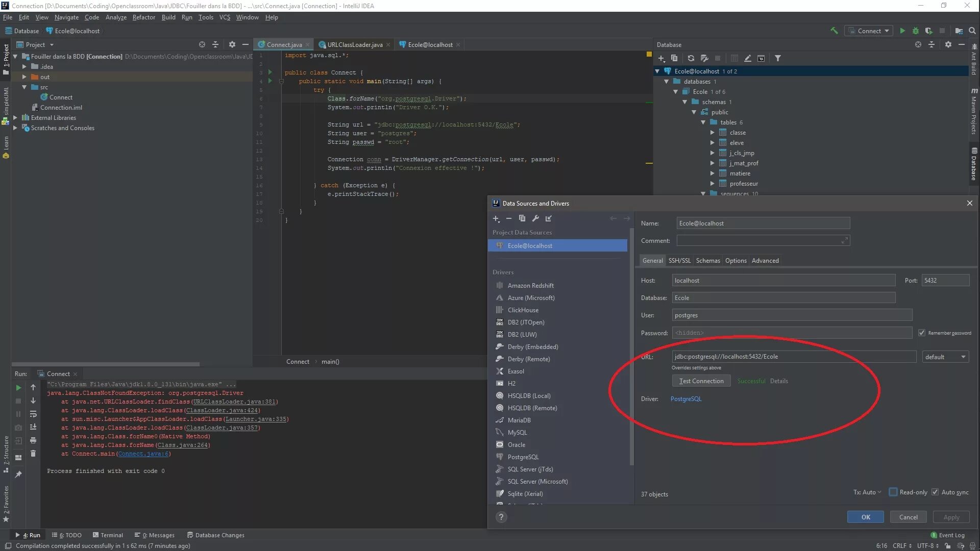The height and width of the screenshot is (551, 980).
Task: Click rerun green arrow in Run panel
Action: 18,388
